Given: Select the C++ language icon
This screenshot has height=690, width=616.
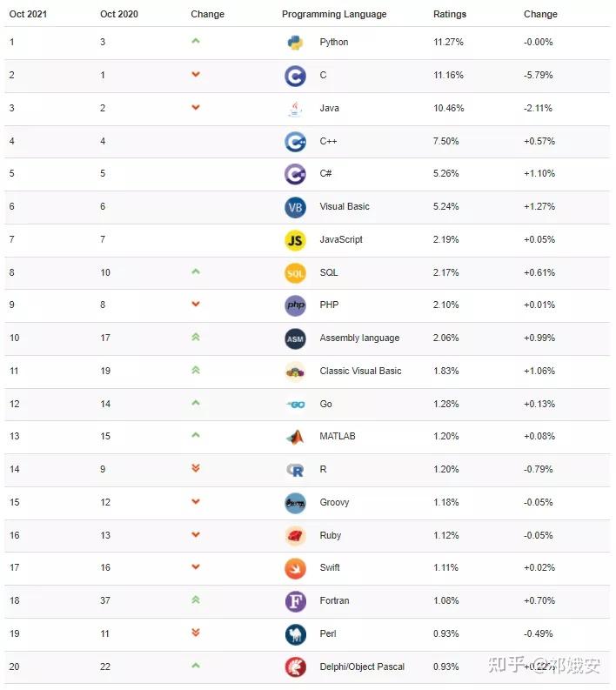Looking at the screenshot, I should tap(295, 141).
